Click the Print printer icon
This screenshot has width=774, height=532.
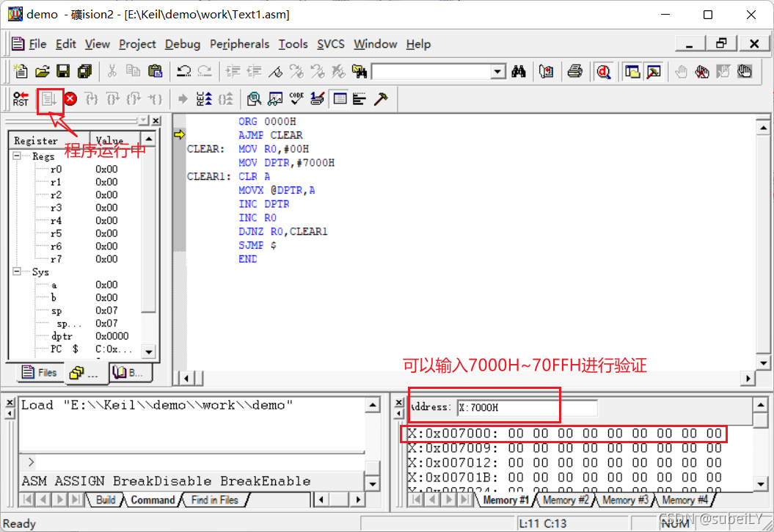[575, 72]
